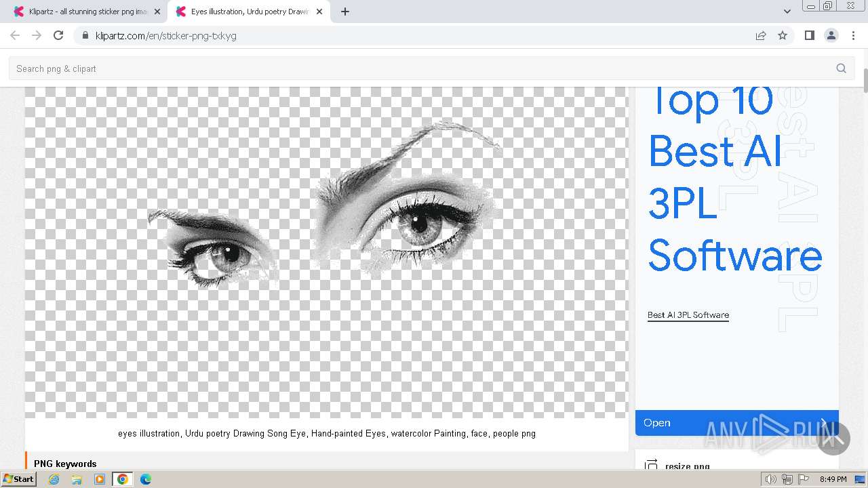Click the resize png option
Image resolution: width=868 pixels, height=488 pixels.
click(x=688, y=466)
